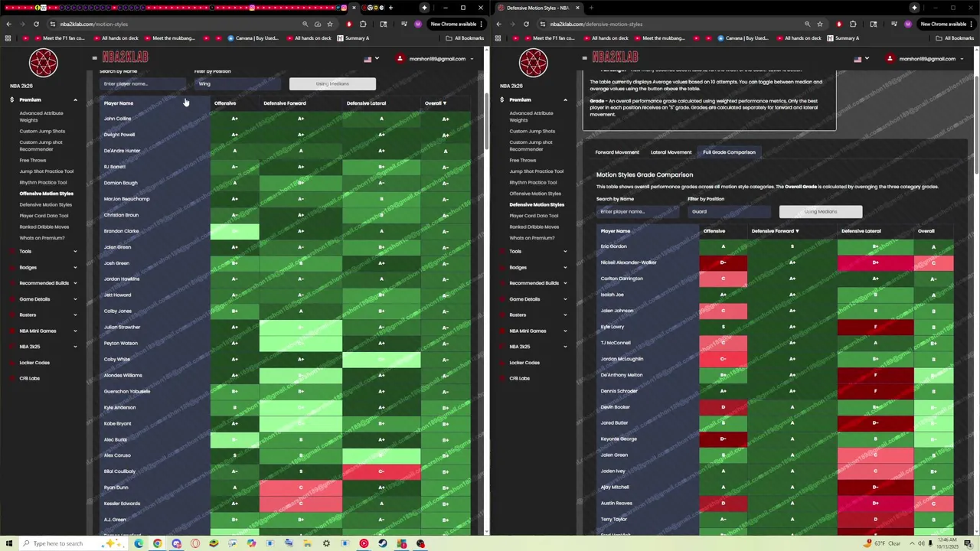Click reload icon in left browser window
The width and height of the screenshot is (980, 551).
[x=36, y=24]
